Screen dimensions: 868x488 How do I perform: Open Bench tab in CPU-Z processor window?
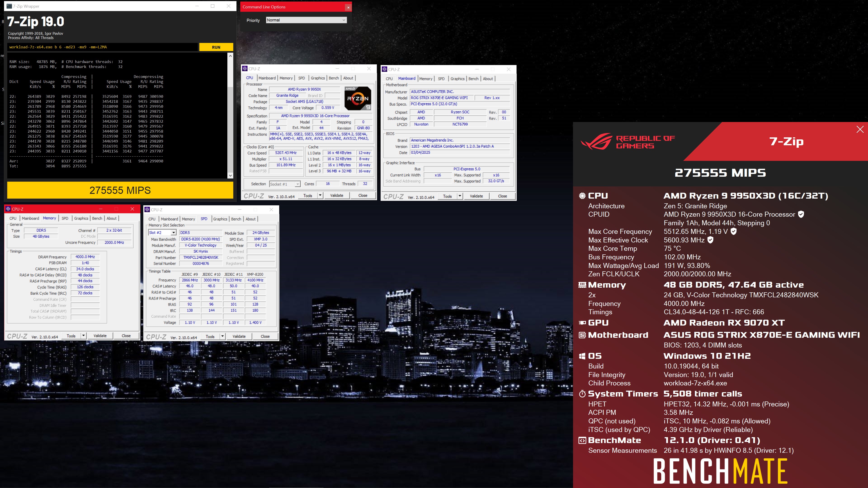(334, 78)
